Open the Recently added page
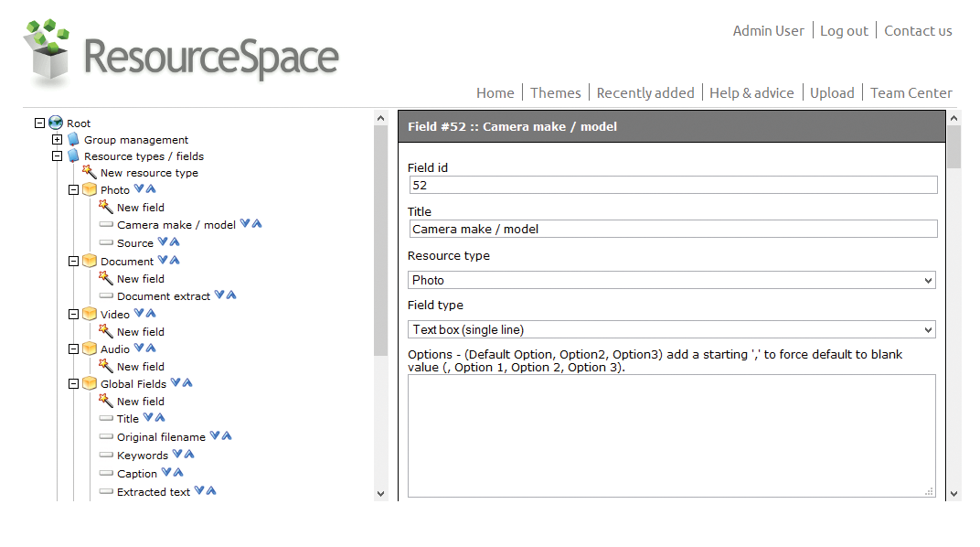The image size is (980, 547). tap(645, 92)
